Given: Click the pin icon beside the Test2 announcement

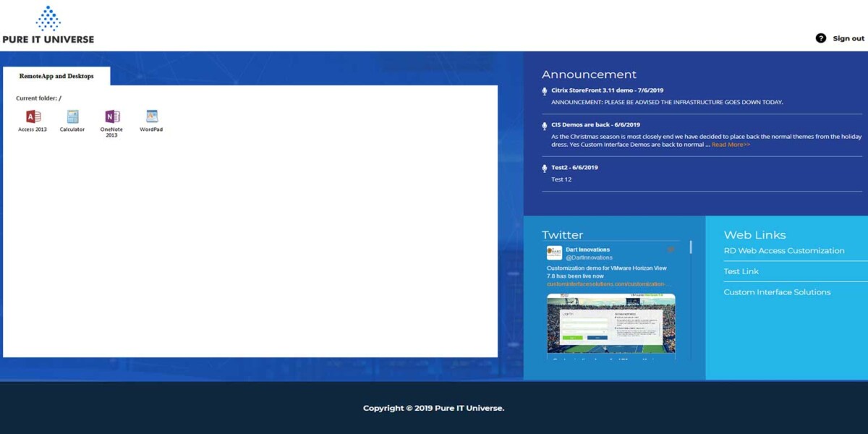Looking at the screenshot, I should (x=544, y=168).
